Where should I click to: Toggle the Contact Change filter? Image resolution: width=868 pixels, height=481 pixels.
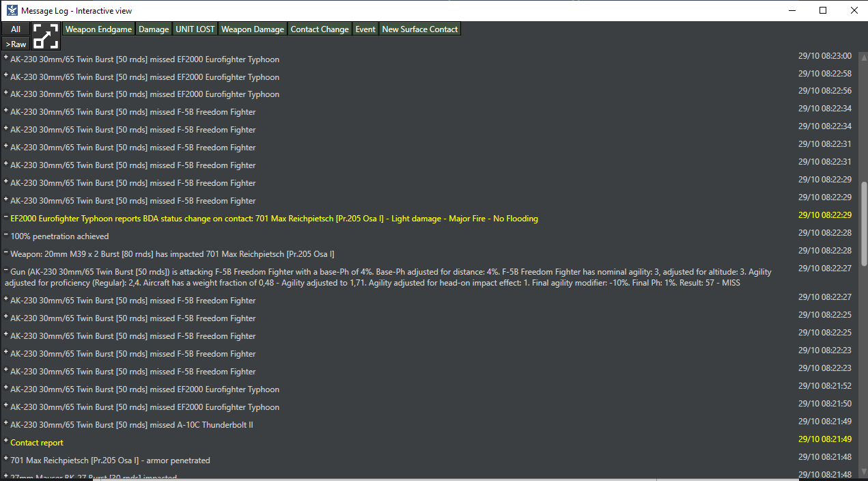click(x=320, y=29)
